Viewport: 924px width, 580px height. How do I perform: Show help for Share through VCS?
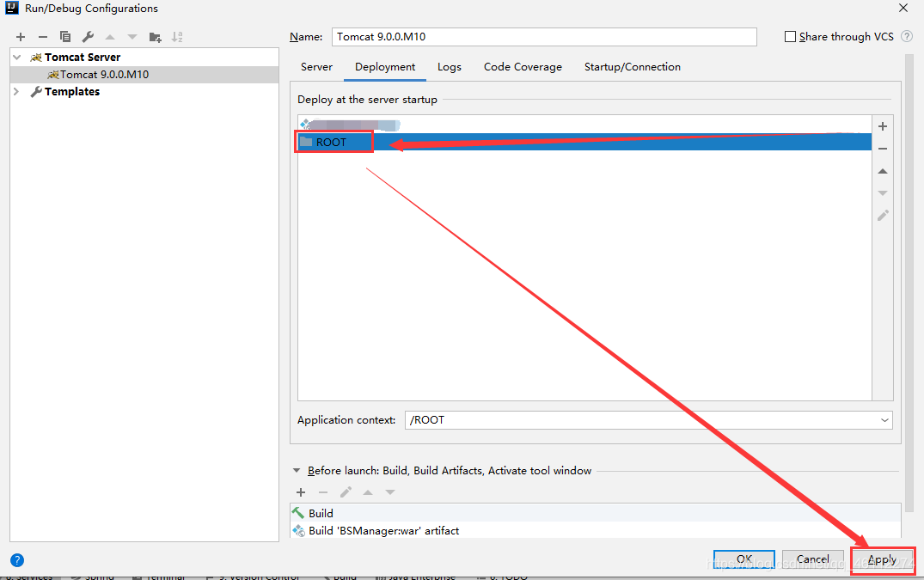pos(907,36)
